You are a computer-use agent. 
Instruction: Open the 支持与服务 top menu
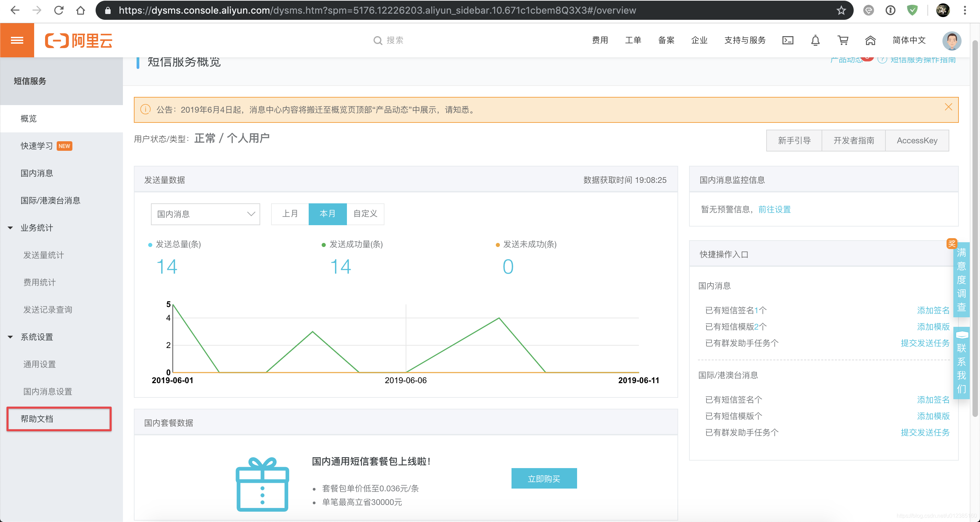tap(745, 40)
